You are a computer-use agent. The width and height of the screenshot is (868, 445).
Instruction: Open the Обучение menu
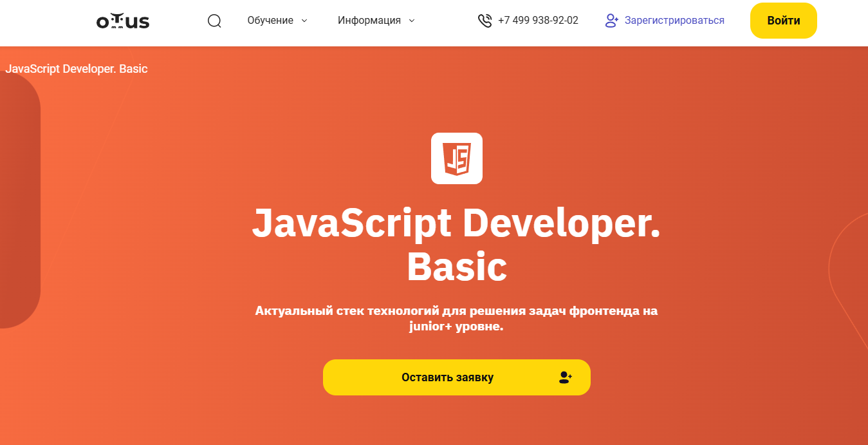click(x=270, y=21)
